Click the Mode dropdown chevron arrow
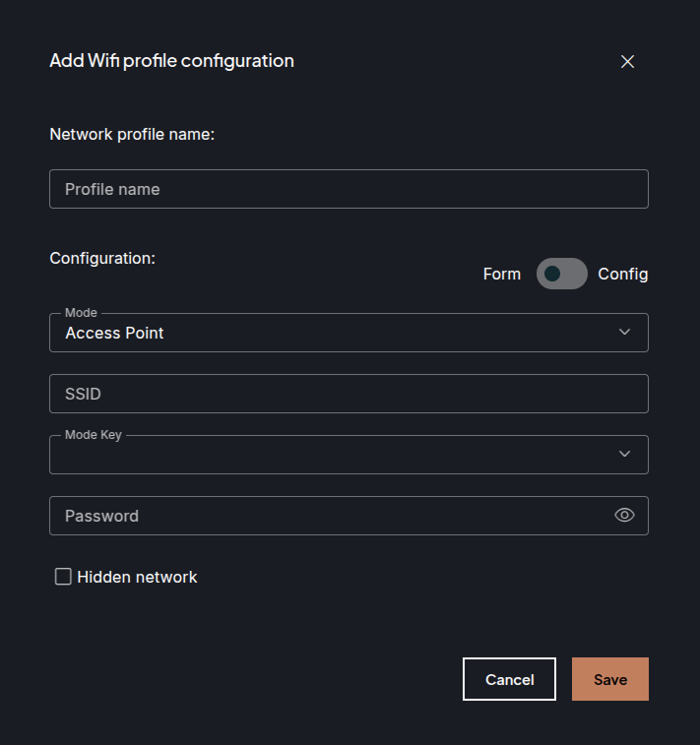Image resolution: width=700 pixels, height=745 pixels. (624, 333)
